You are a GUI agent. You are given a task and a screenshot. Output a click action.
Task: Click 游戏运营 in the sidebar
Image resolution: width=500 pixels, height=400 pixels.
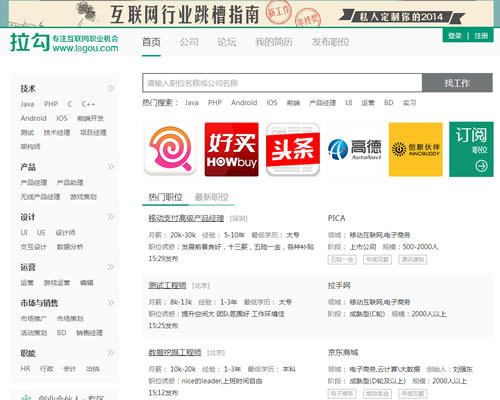coord(57,283)
